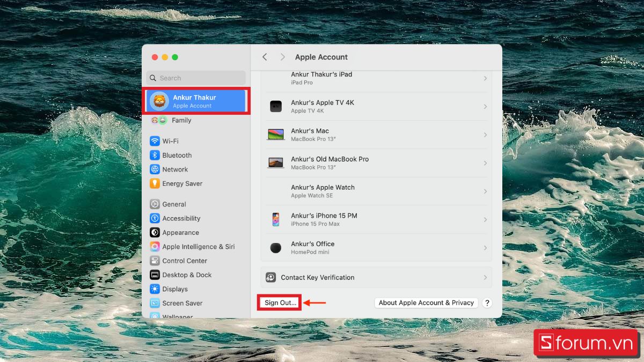The height and width of the screenshot is (362, 644).
Task: Click the help question mark button
Action: pyautogui.click(x=487, y=302)
